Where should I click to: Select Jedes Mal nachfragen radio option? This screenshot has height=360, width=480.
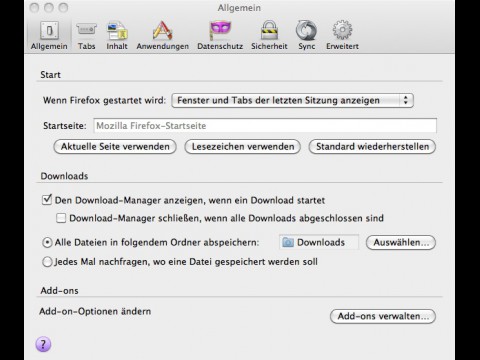point(47,262)
